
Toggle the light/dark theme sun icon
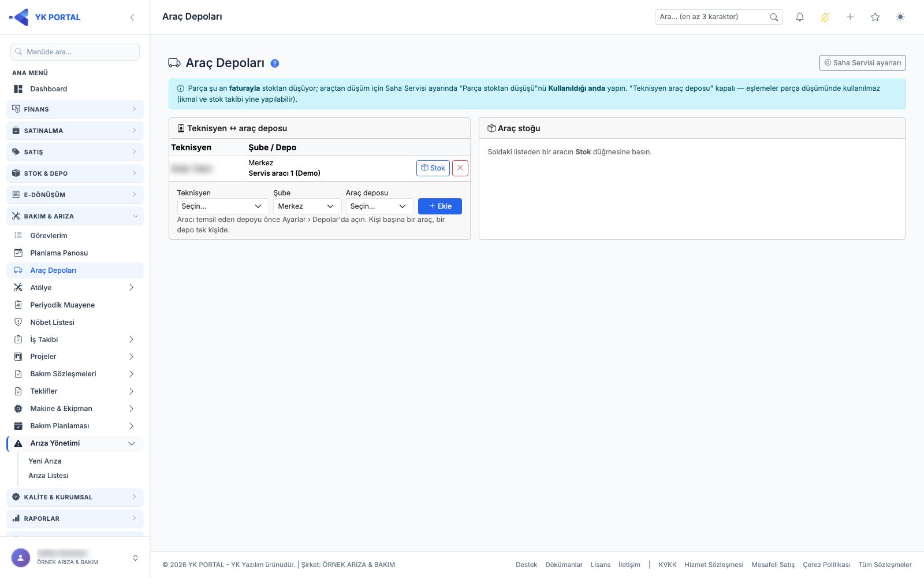click(x=900, y=17)
